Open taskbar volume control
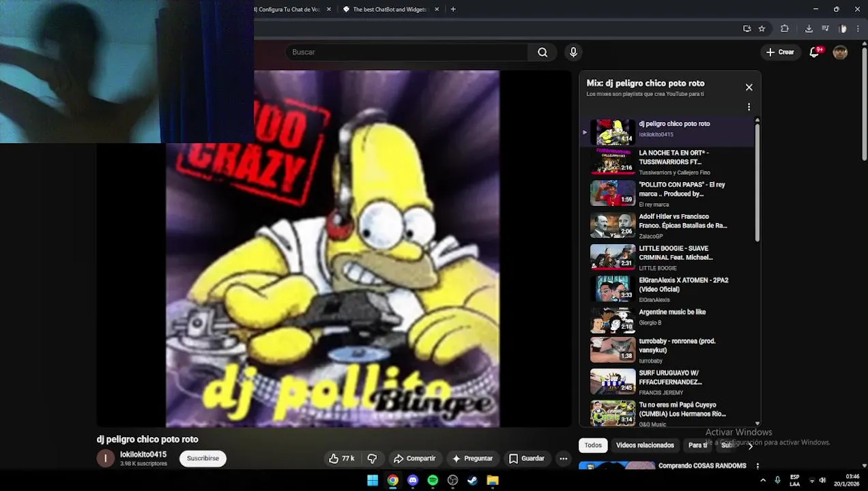This screenshot has width=868, height=491. click(822, 480)
